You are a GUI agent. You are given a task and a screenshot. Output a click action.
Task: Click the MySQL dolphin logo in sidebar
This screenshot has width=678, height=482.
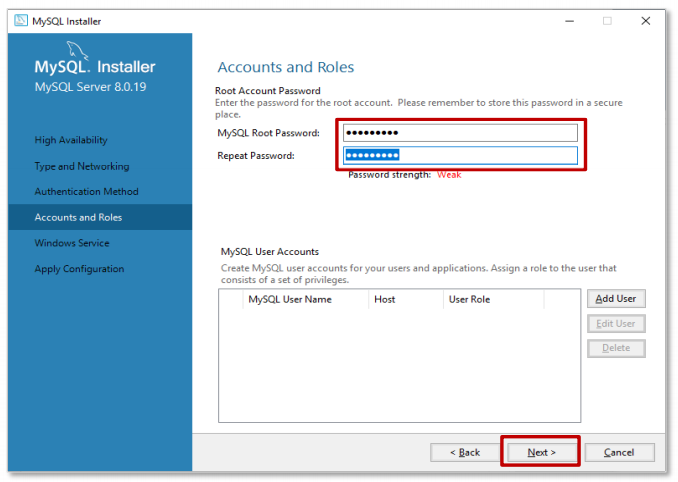77,51
